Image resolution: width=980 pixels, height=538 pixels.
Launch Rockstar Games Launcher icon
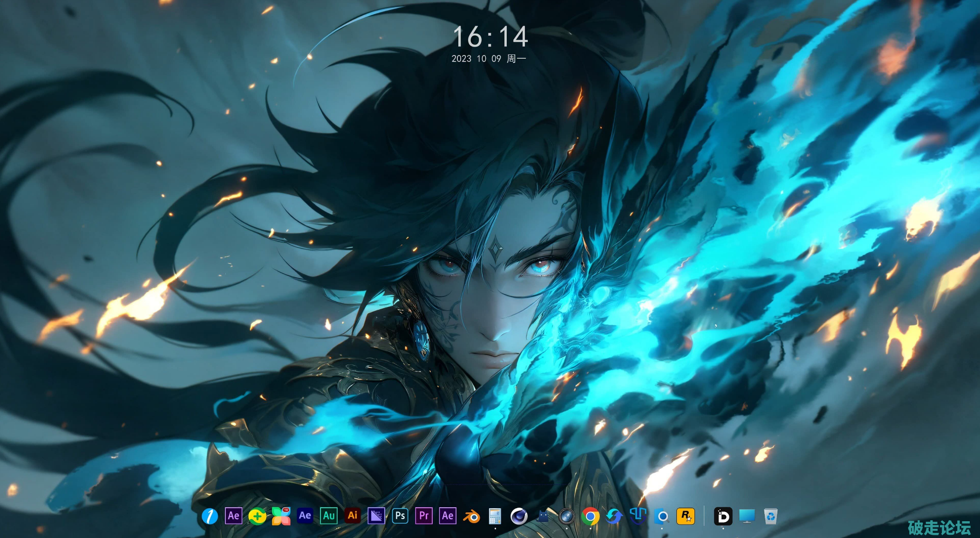pyautogui.click(x=685, y=516)
